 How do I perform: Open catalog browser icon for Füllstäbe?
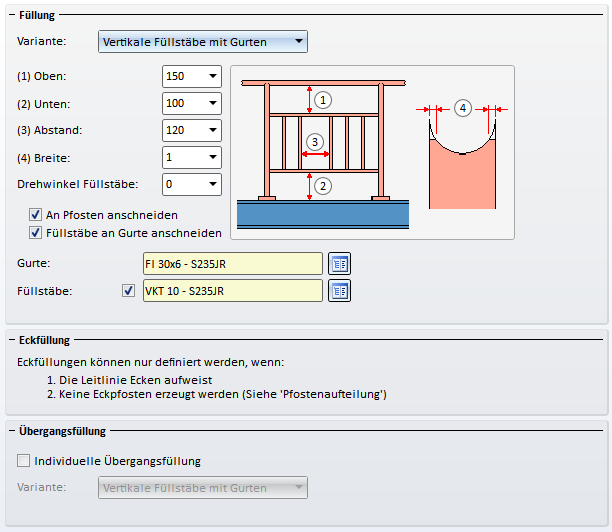339,291
